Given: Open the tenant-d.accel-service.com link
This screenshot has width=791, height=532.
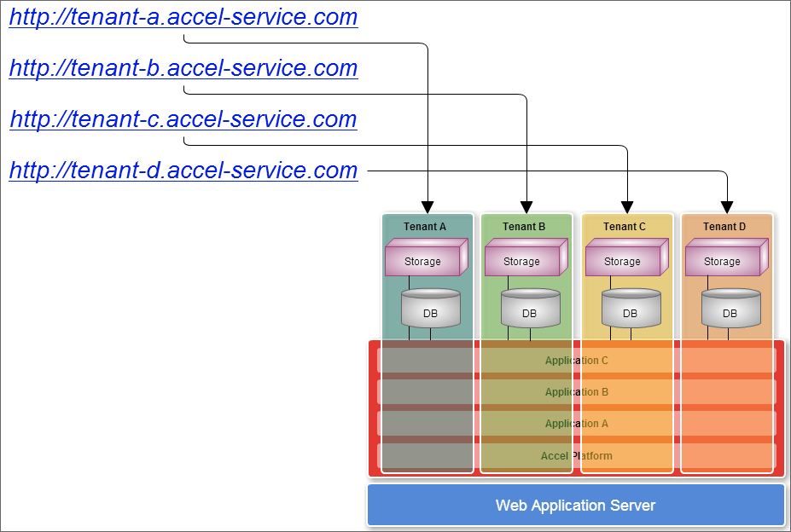Looking at the screenshot, I should [x=183, y=170].
